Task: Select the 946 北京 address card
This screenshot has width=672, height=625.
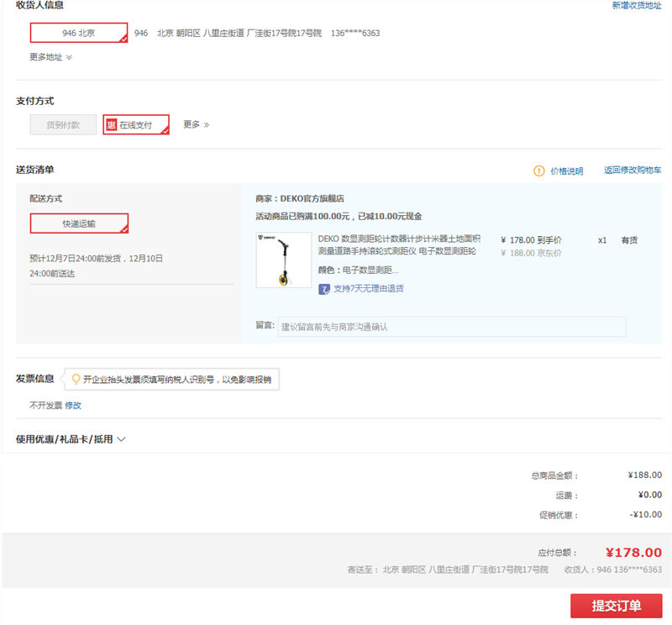Action: pos(79,32)
